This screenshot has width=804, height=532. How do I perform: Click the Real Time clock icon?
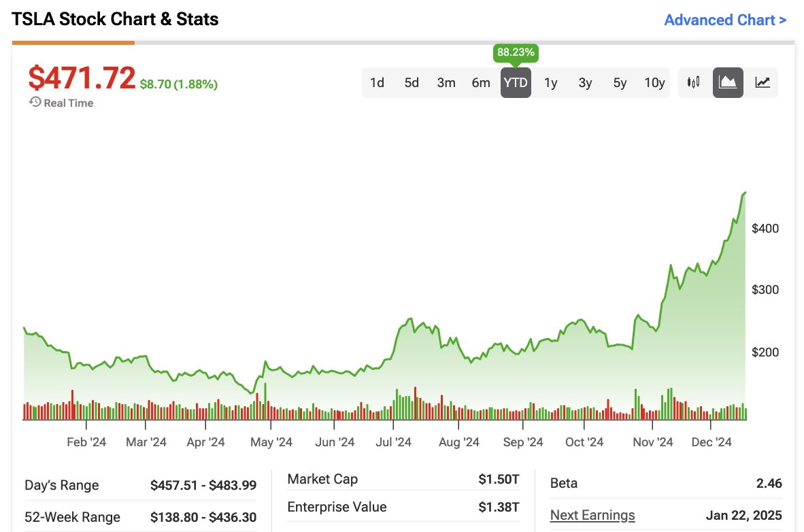point(34,103)
